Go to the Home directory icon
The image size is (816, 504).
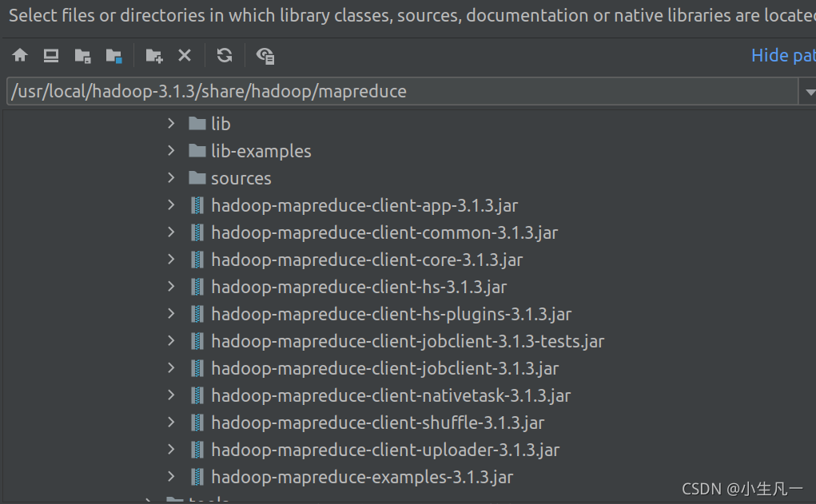pyautogui.click(x=20, y=55)
